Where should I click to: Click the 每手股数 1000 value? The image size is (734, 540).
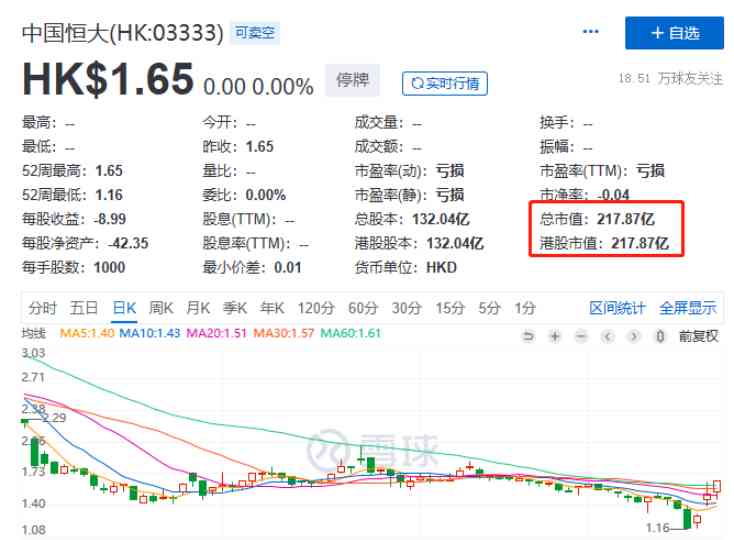tap(110, 268)
